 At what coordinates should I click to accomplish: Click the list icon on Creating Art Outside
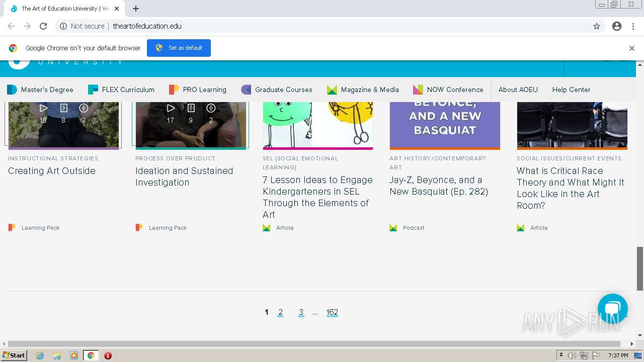84,108
